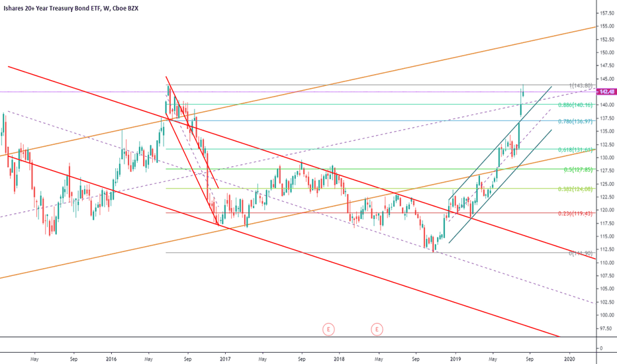Click the 2017 label on time axis
Screen dimensions: 617x364
tap(225, 359)
